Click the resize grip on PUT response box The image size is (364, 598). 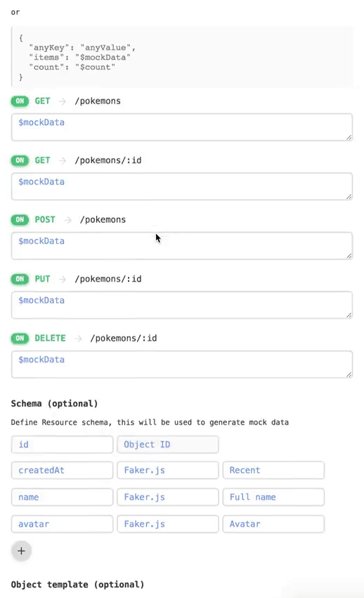[349, 315]
